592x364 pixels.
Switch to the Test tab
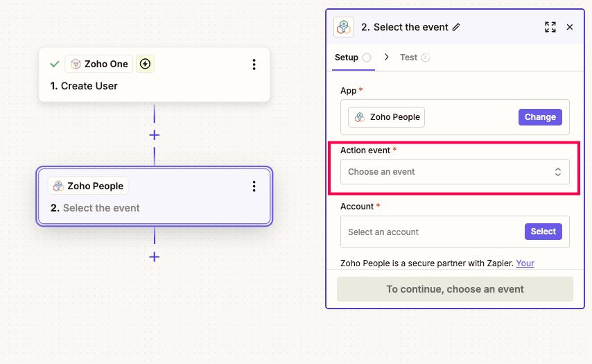pos(408,58)
